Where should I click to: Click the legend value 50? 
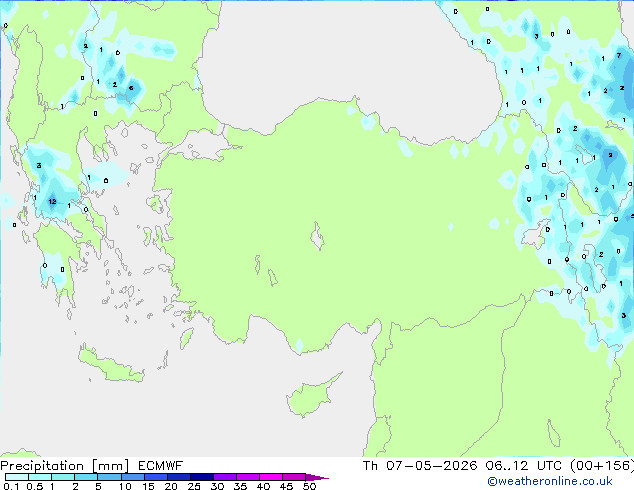(310, 486)
